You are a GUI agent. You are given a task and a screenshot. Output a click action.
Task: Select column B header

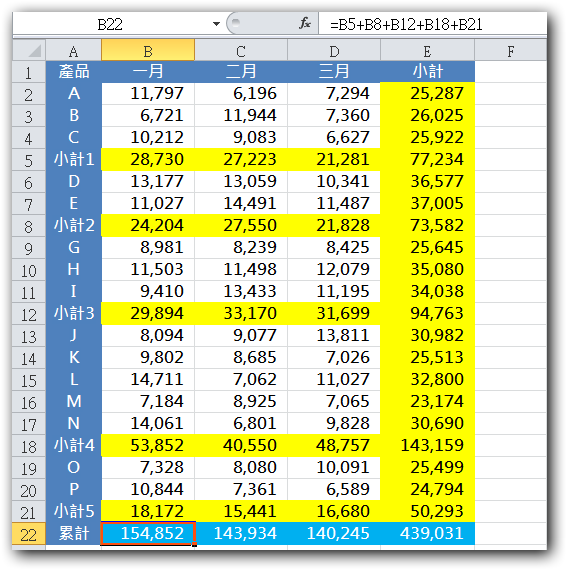point(148,50)
